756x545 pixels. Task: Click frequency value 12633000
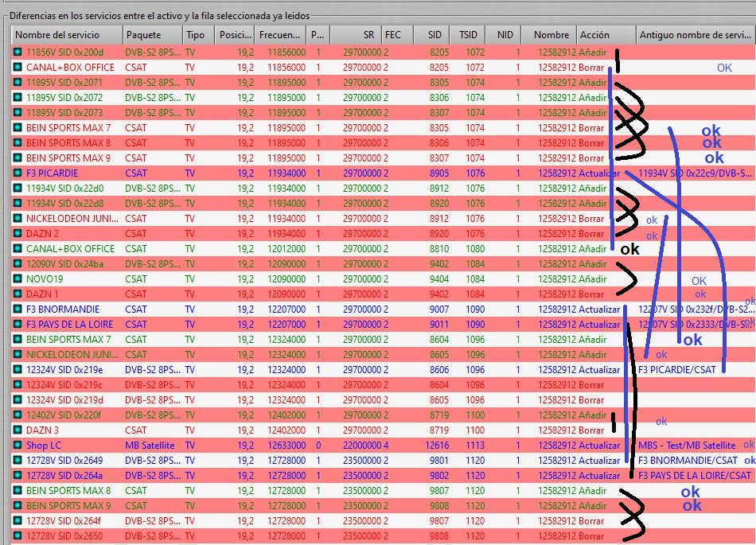coord(286,446)
